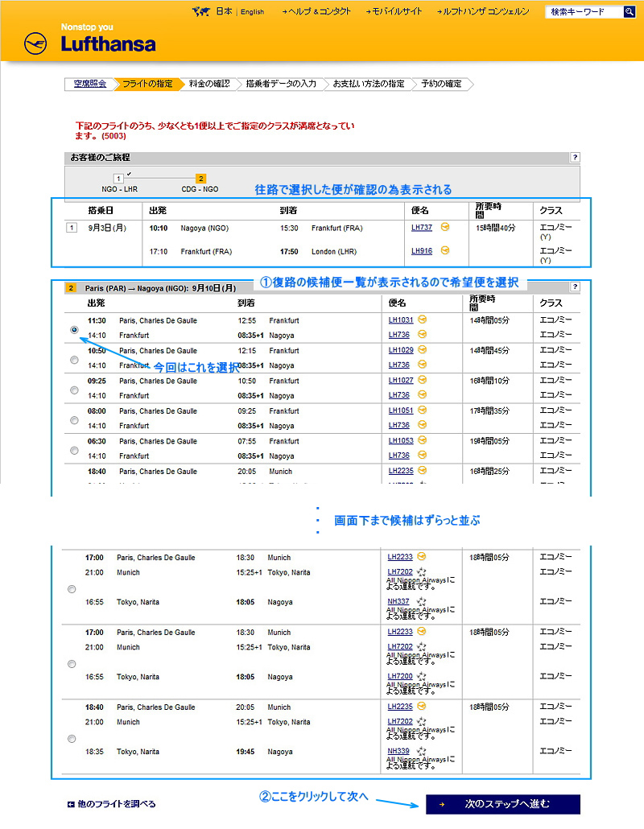The width and height of the screenshot is (644, 829).
Task: Click the Star Alliance icon beside LH7200
Action: click(421, 676)
